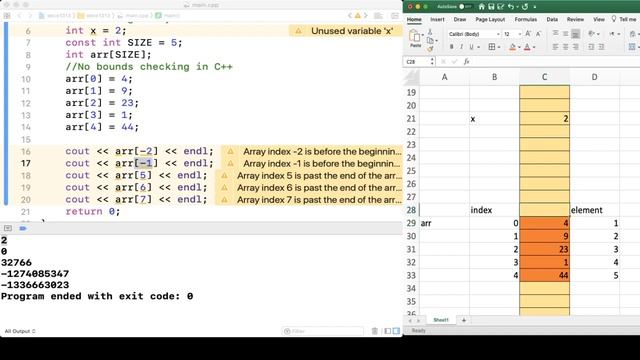Go to next issue arrow in Xcode jump bar
The width and height of the screenshot is (640, 360).
pos(366,16)
